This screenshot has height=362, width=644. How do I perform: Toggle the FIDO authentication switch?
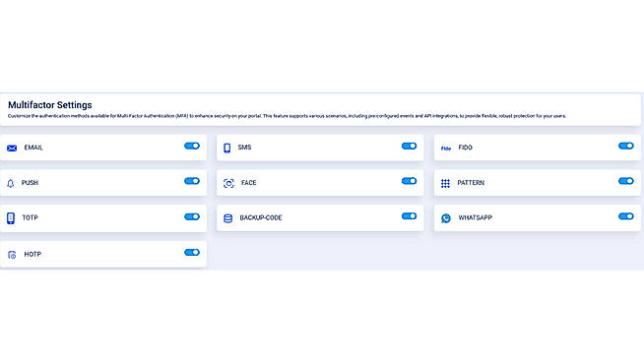(626, 146)
